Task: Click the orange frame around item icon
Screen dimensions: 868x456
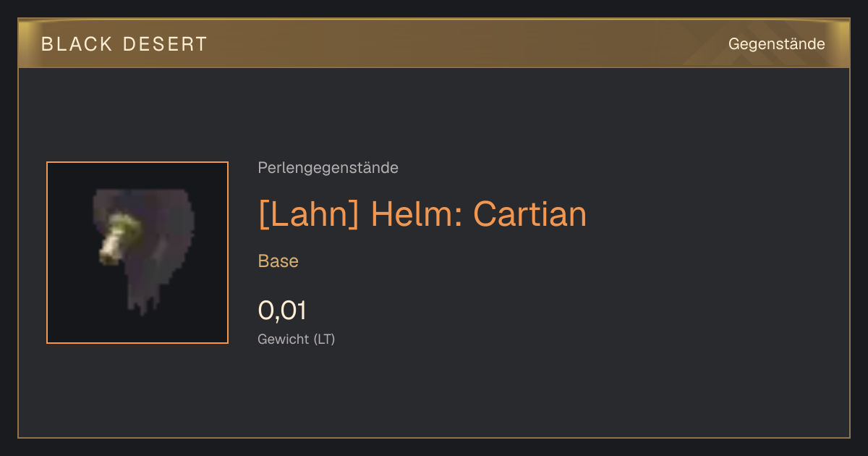Action: [137, 253]
